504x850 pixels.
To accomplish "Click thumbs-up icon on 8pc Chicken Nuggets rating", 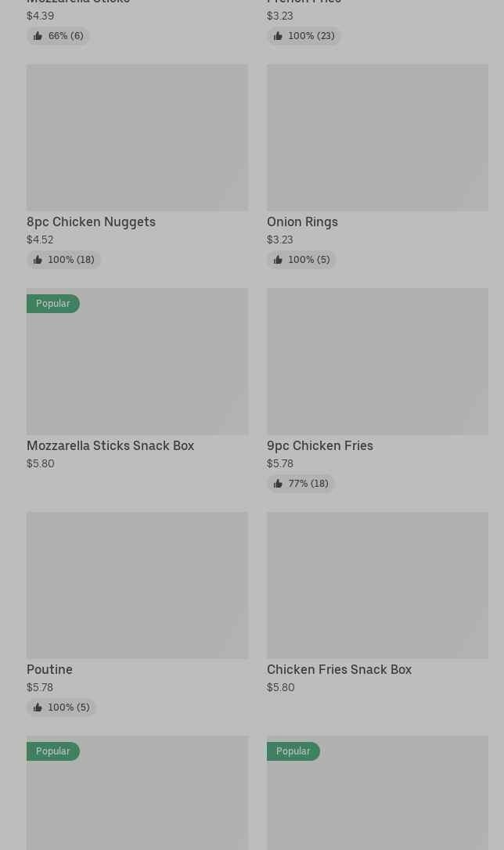I will click(38, 260).
